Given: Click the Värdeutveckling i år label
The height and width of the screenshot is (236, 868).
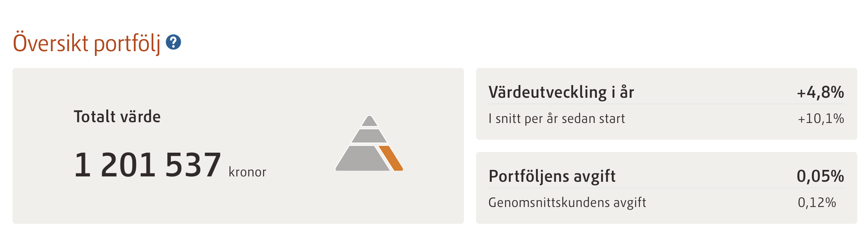Looking at the screenshot, I should [561, 92].
